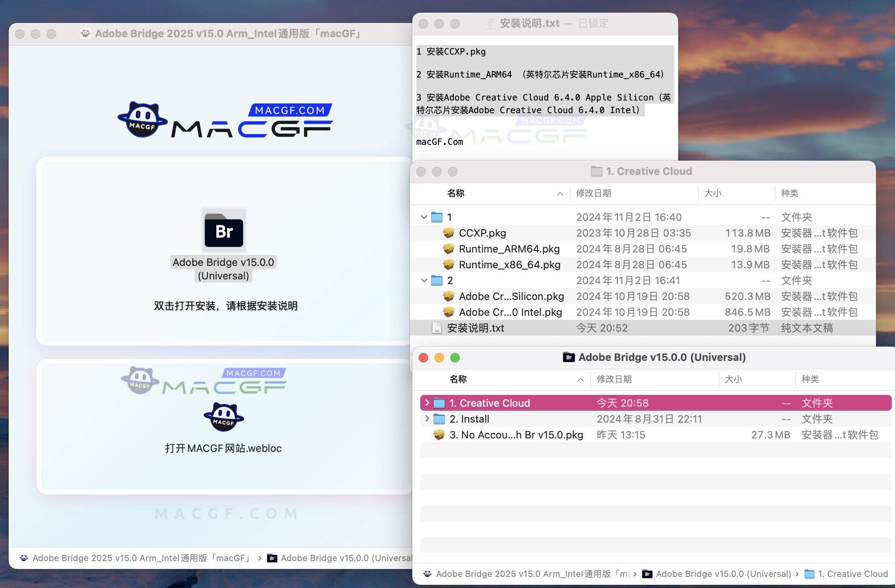The image size is (895, 588).
Task: Select the 安装说明.txt document icon
Action: [437, 328]
